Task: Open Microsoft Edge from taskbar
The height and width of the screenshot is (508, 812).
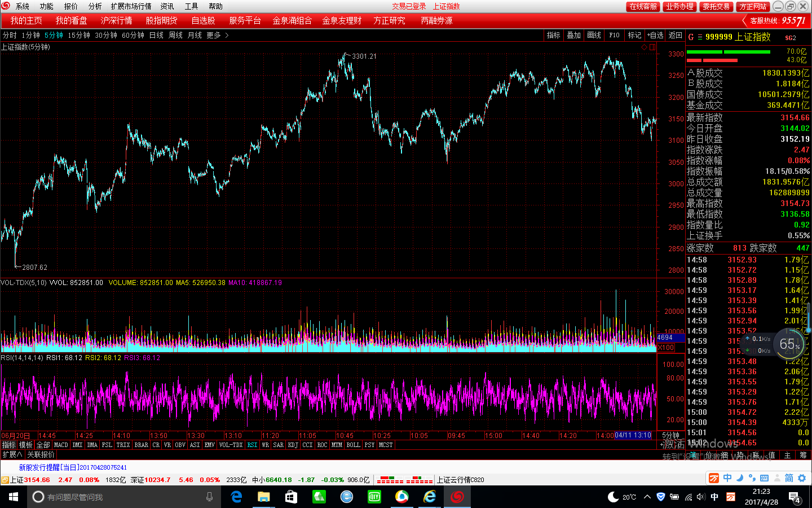Action: click(x=236, y=497)
